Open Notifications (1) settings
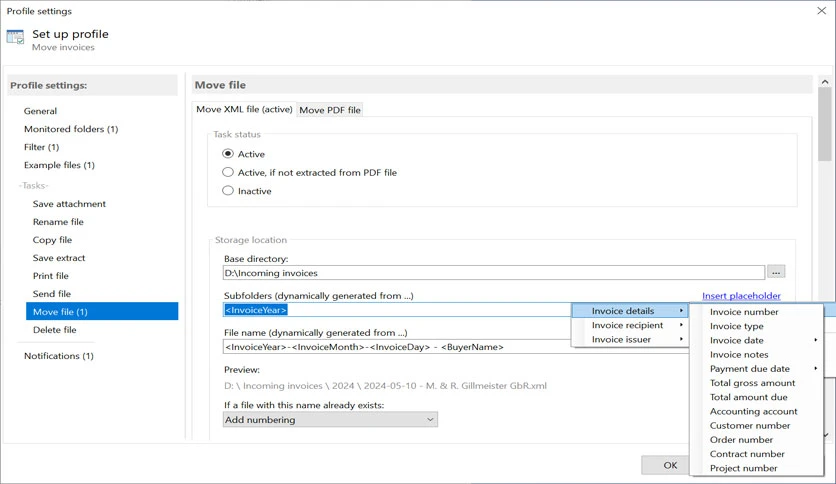 click(x=59, y=356)
